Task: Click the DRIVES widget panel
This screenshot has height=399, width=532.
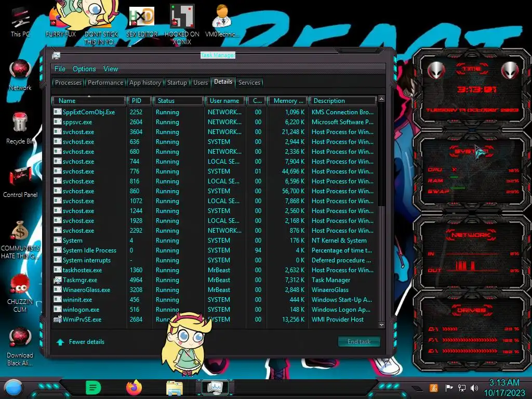Action: (472, 330)
